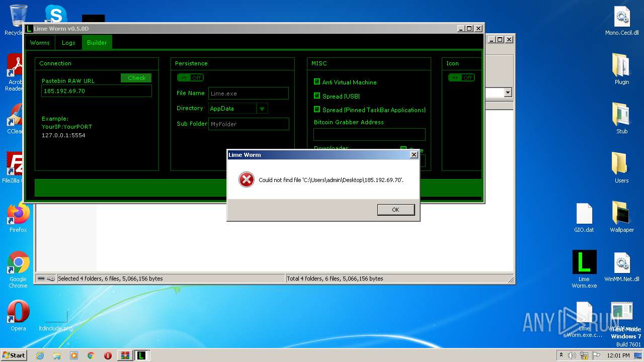Image resolution: width=644 pixels, height=362 pixels.
Task: Open Windows Media Player from the taskbar
Action: tap(74, 355)
